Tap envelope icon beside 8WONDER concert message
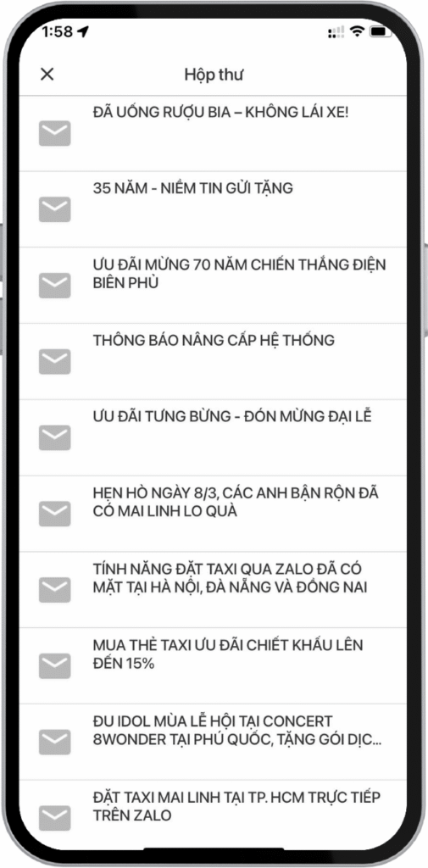 55,741
